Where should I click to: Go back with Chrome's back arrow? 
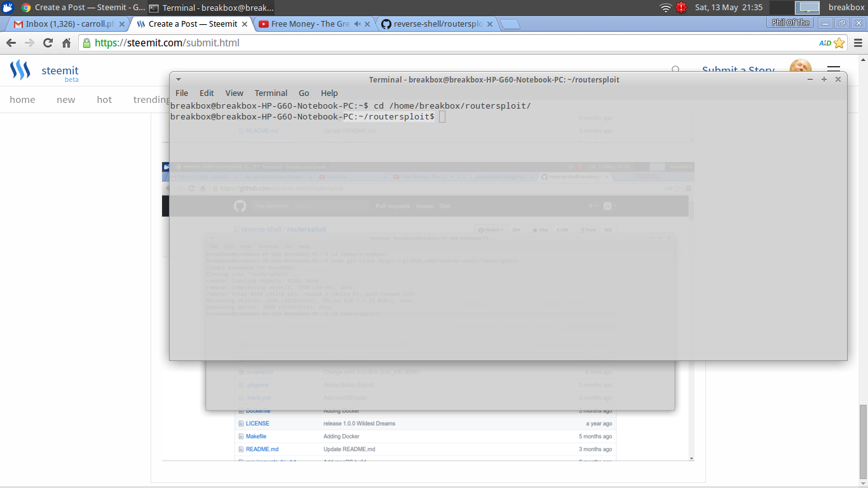(11, 43)
